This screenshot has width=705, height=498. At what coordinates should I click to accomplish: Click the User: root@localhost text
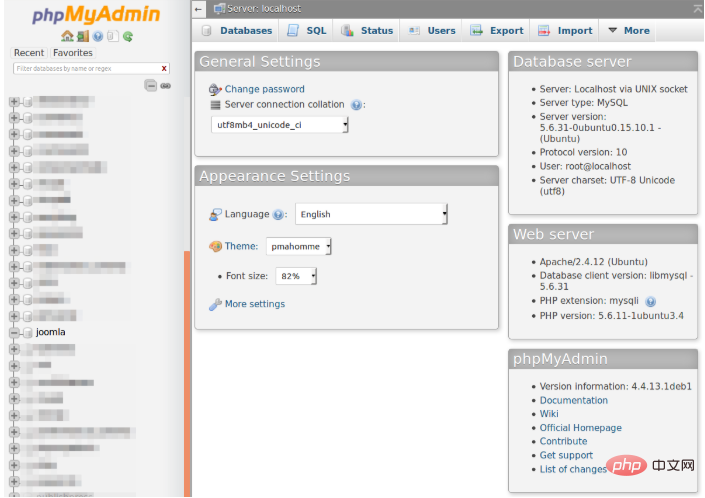[585, 166]
